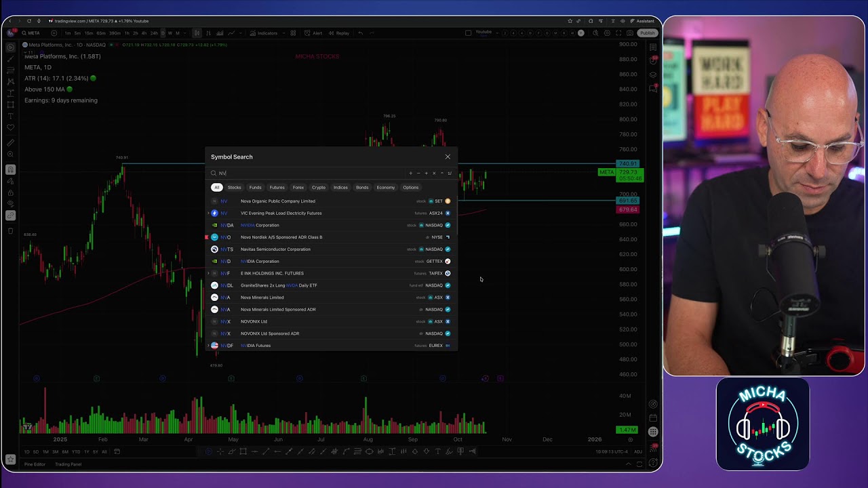This screenshot has width=868, height=488.
Task: Choose Nova Minerals Limited Sponsored ADR result
Action: (x=331, y=309)
